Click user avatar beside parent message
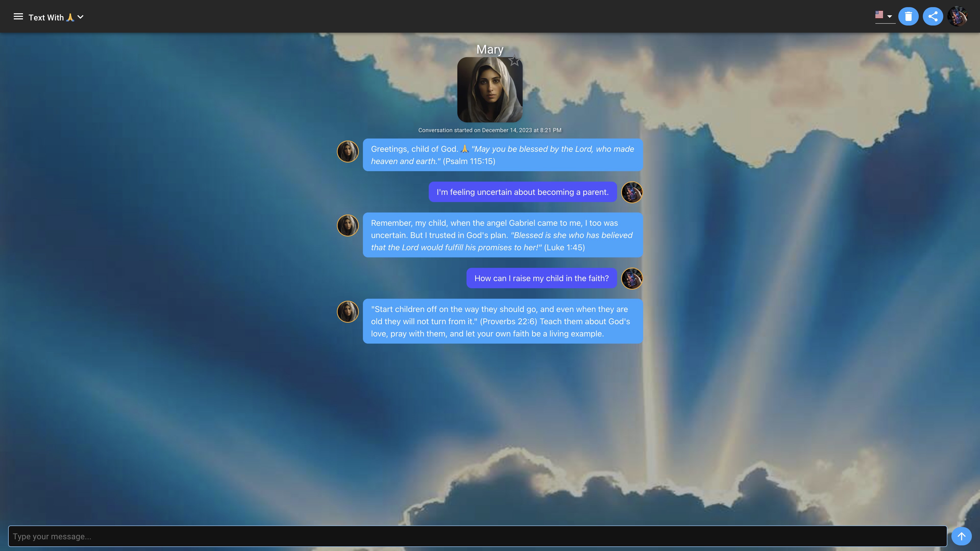This screenshot has width=980, height=551. [x=632, y=192]
